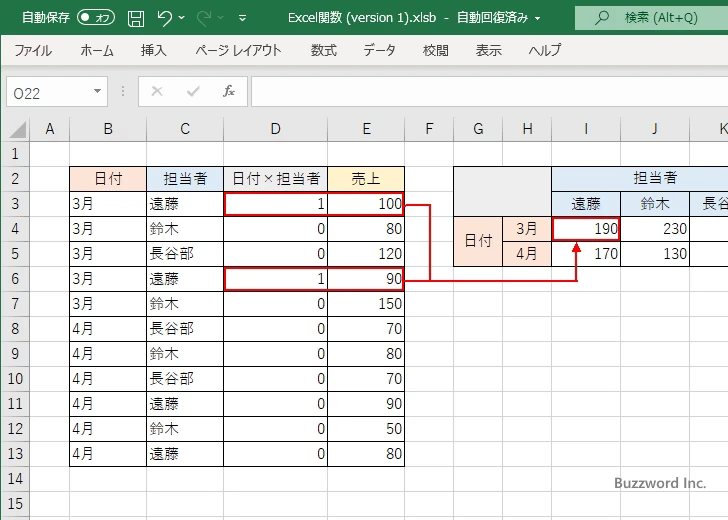Open the 表示 ribbon tab
Image resolution: width=728 pixels, height=520 pixels.
pyautogui.click(x=488, y=50)
